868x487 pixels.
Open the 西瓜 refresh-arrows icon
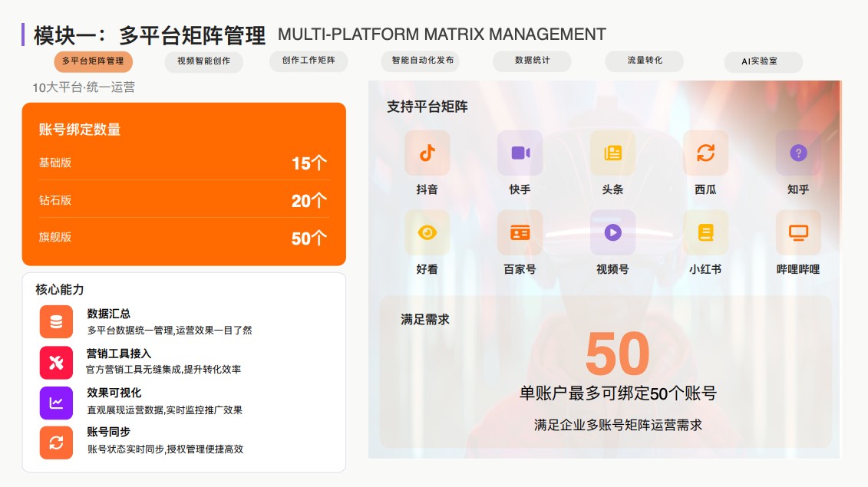pyautogui.click(x=705, y=153)
